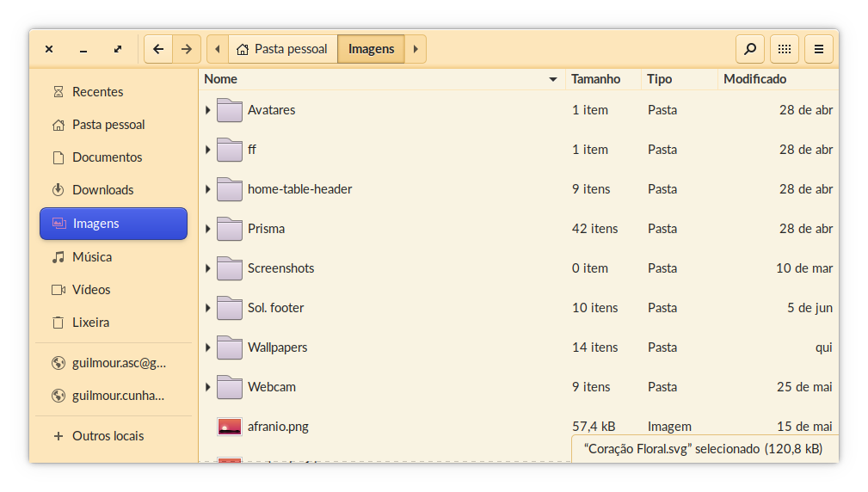Screen dimensions: 868x492
Task: Select the Imagens path bar tab
Action: (371, 49)
